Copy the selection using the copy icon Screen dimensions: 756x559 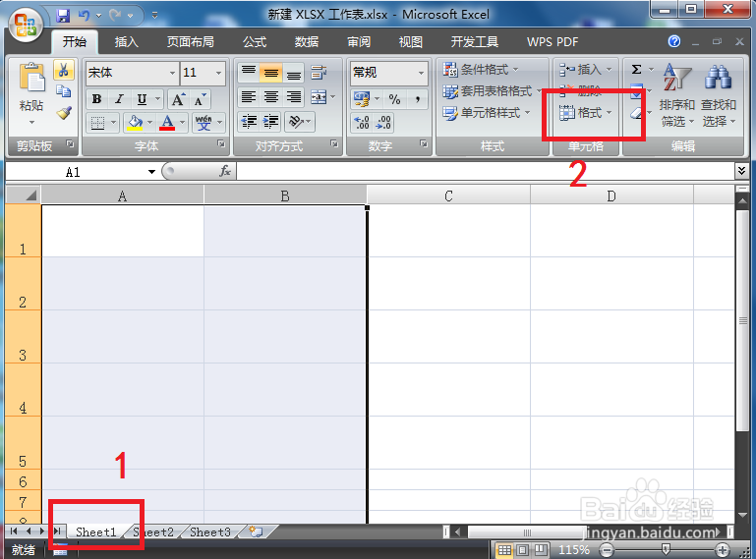[64, 90]
